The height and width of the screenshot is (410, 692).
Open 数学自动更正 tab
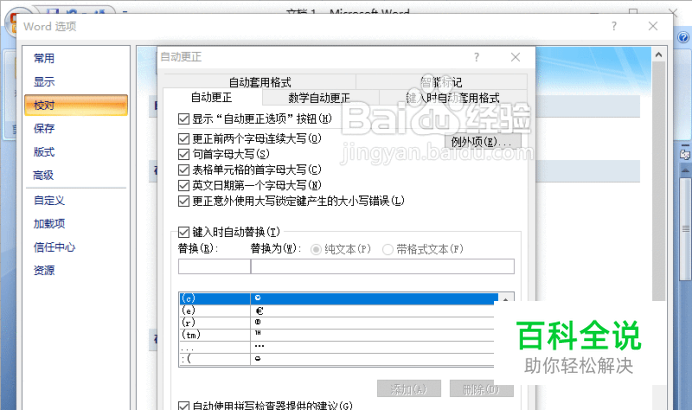point(320,98)
